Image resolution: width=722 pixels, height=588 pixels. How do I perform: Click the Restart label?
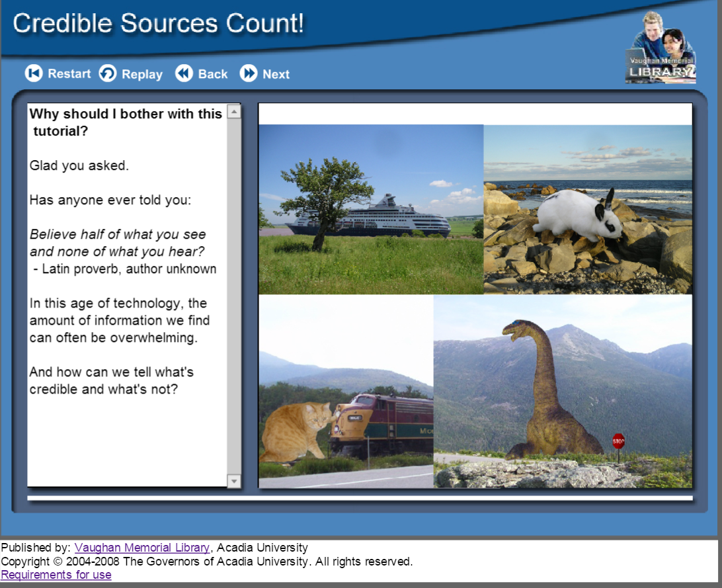click(69, 73)
